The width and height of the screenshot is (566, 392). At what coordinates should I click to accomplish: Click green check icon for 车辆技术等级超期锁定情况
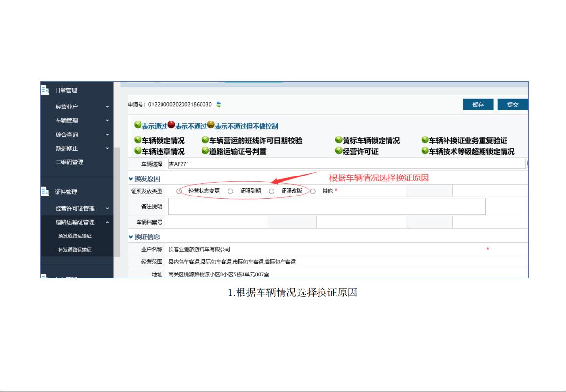pyautogui.click(x=425, y=150)
